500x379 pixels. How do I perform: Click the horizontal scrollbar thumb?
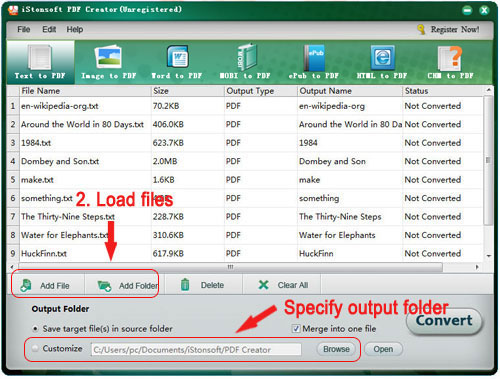(230, 267)
